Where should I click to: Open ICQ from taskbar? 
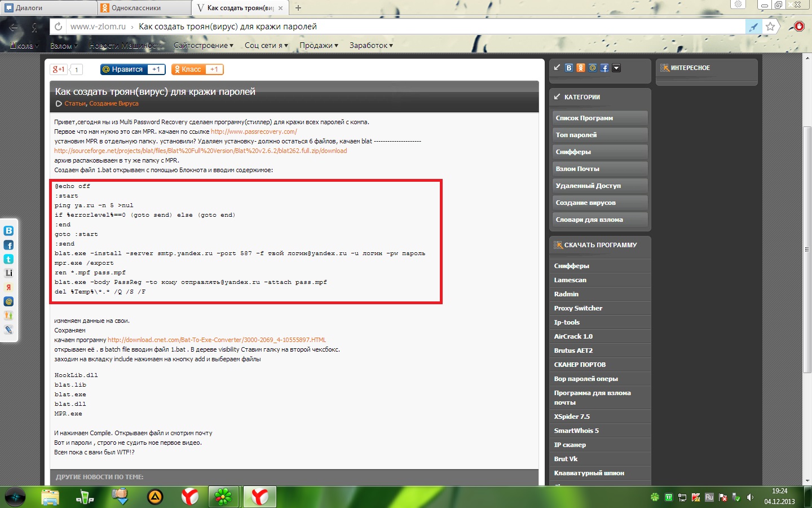[224, 497]
